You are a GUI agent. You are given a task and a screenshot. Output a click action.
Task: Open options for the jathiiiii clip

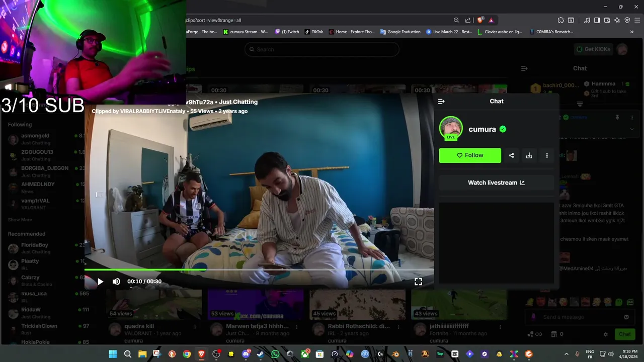tap(500, 327)
